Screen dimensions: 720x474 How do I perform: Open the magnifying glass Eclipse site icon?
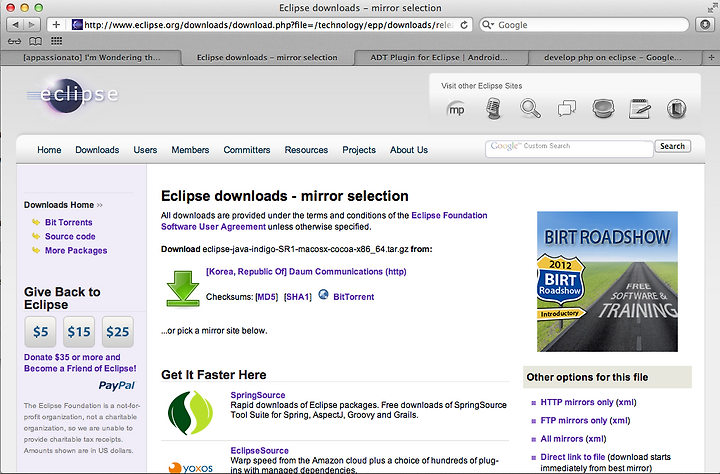(x=530, y=109)
